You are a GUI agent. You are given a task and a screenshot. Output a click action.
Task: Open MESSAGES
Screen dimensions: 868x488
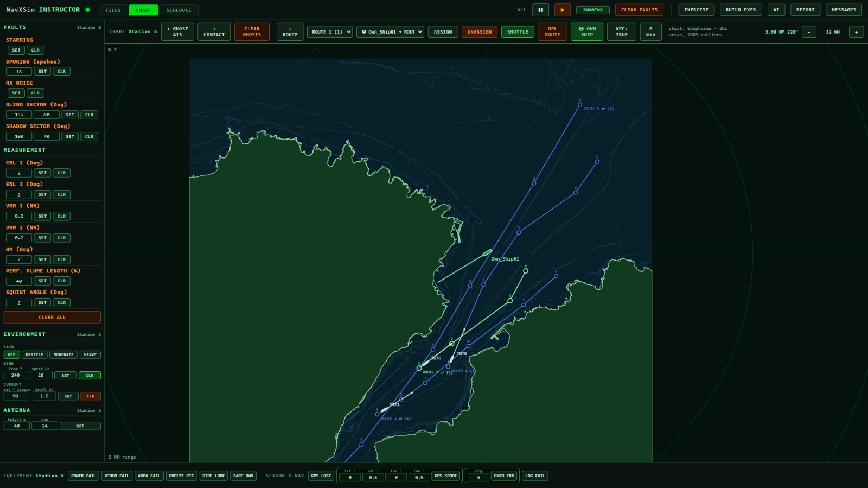(844, 10)
